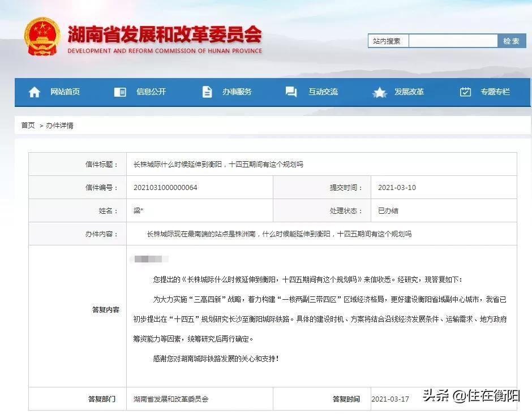Click the 信息公开 newspaper icon
Viewport: 532px width, 414px height.
(x=120, y=92)
